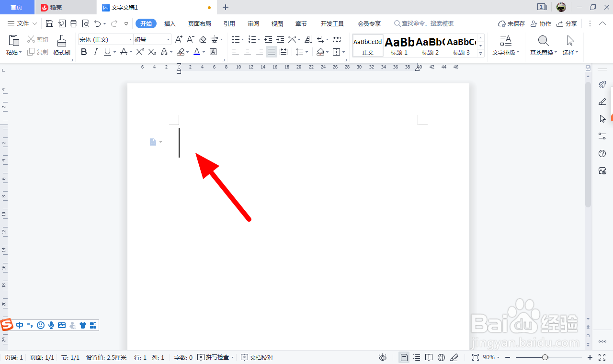613x364 pixels.
Task: Open the References tab
Action: 229,23
